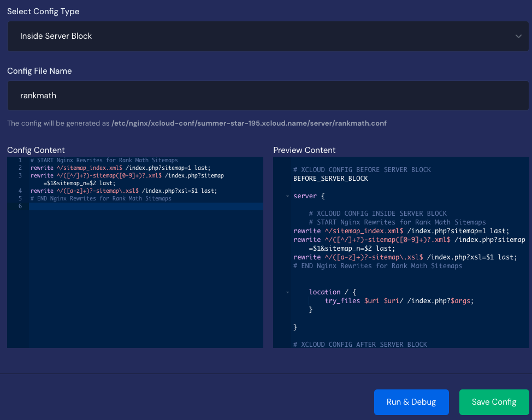Open the Select Config Type dropdown
Image resolution: width=532 pixels, height=420 pixels.
click(266, 36)
